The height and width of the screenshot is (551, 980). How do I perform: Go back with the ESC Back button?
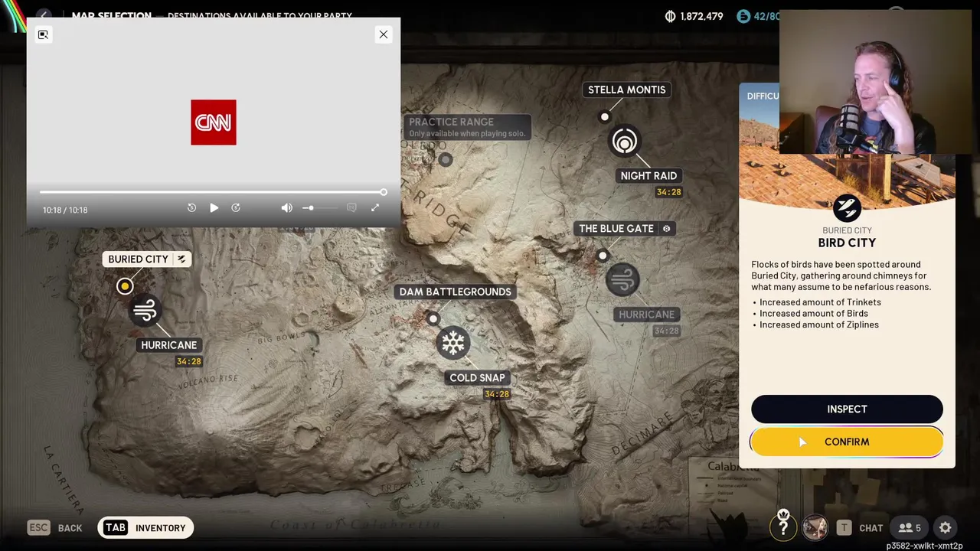pyautogui.click(x=55, y=527)
